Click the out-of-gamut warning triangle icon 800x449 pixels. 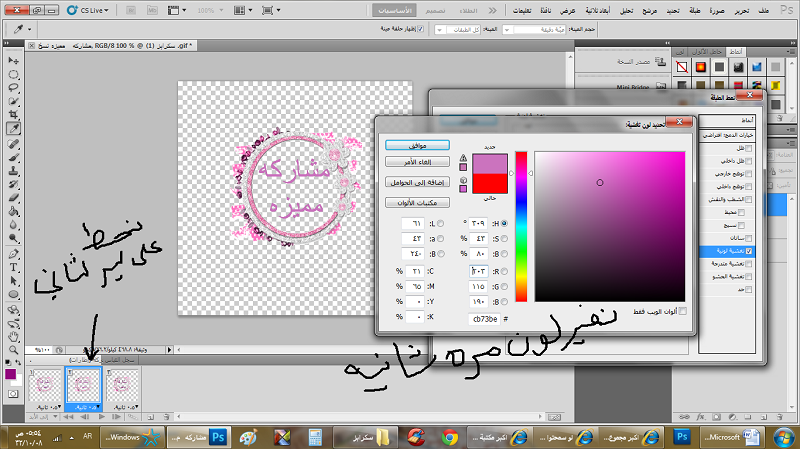coord(463,159)
